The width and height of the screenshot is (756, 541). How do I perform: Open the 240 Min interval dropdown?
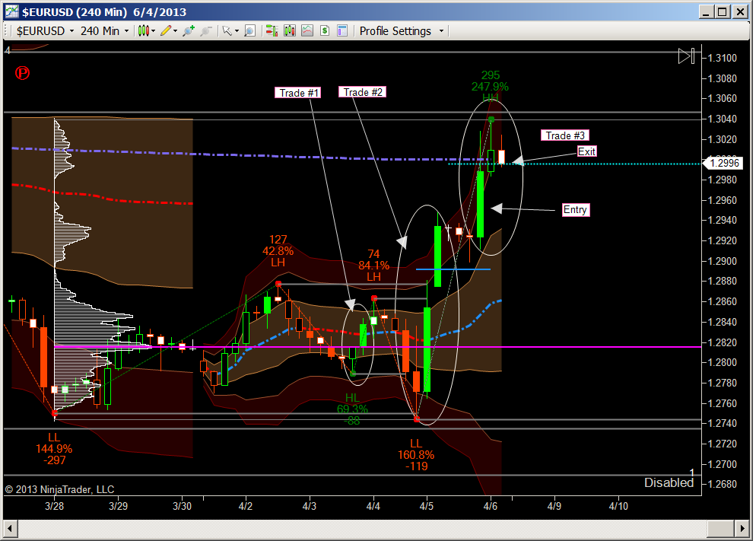pos(105,31)
